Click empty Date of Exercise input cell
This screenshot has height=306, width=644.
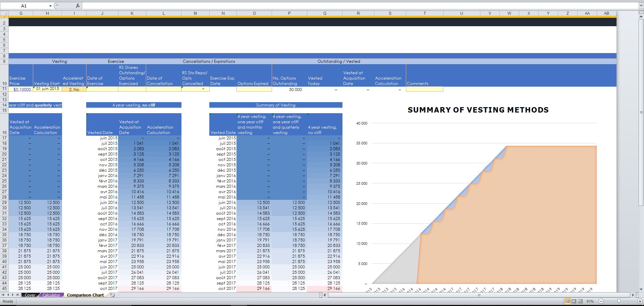point(102,89)
